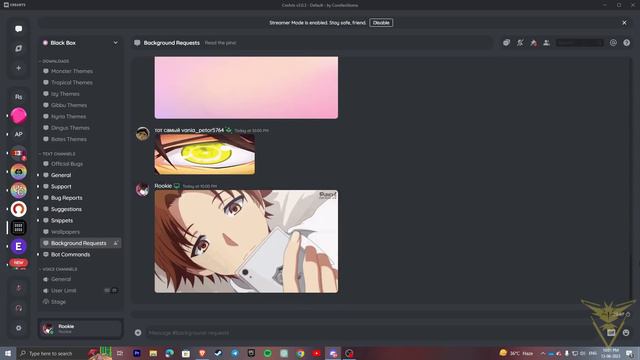Click the Search field in header
Image resolution: width=640 pixels, height=360 pixels.
coord(580,43)
